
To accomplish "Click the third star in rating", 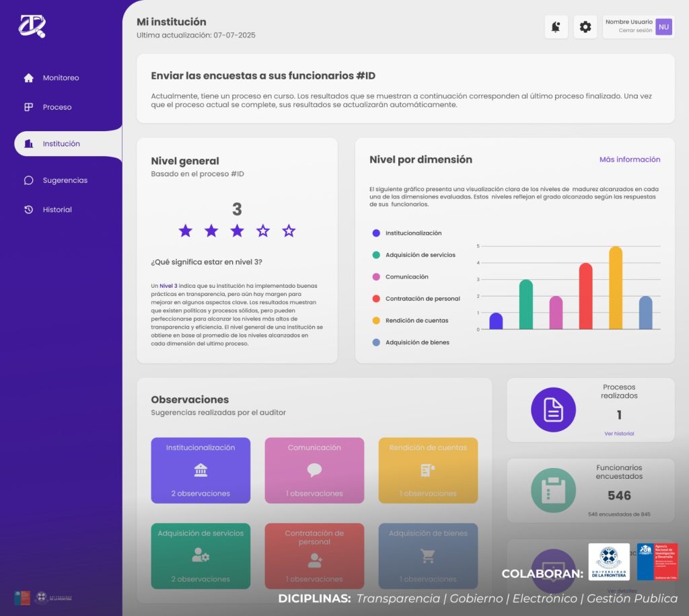I will 237,231.
